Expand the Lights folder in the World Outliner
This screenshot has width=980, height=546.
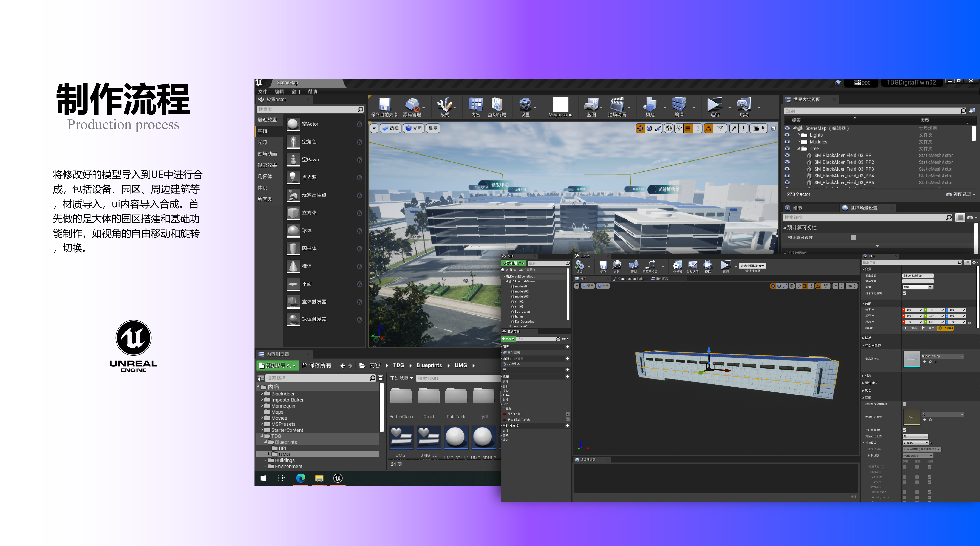click(x=799, y=135)
